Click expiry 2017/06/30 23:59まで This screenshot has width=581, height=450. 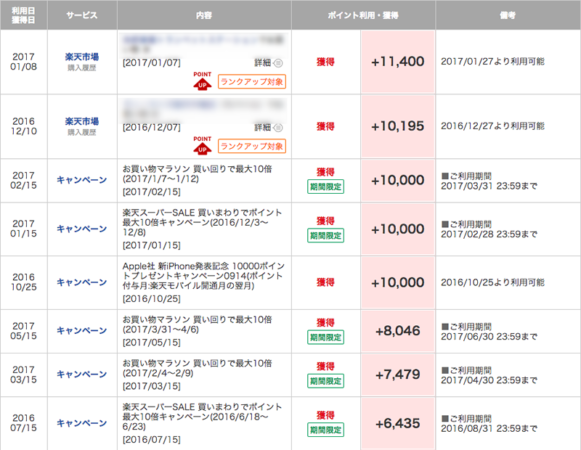click(489, 337)
